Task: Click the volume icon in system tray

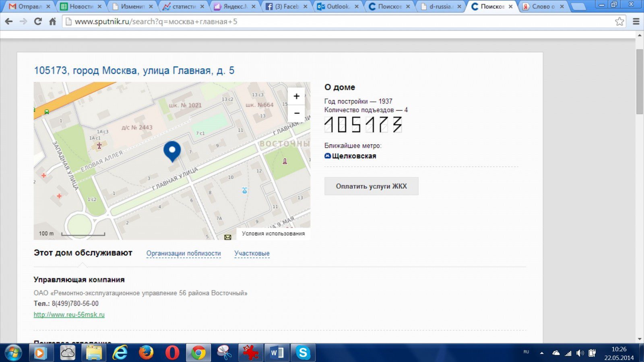Action: pyautogui.click(x=580, y=353)
